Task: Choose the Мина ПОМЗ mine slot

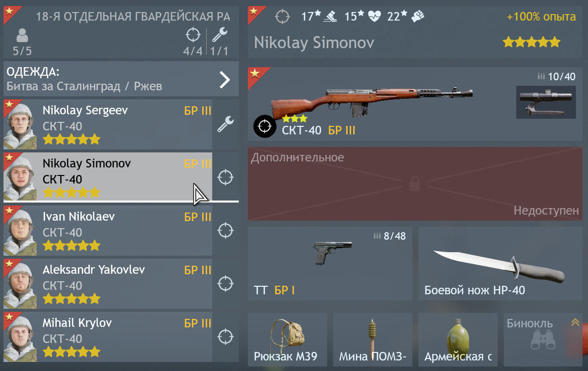Action: (x=372, y=339)
